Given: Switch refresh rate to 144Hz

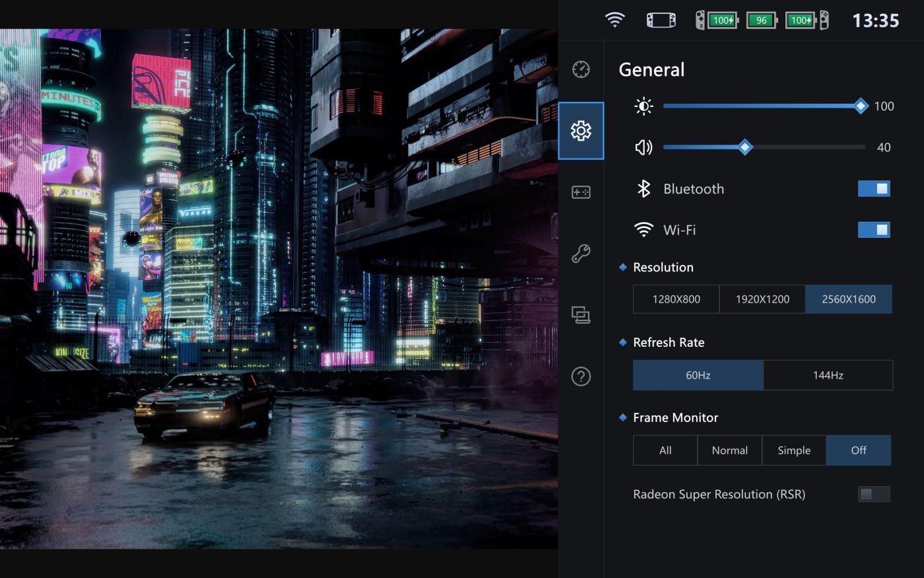Looking at the screenshot, I should tap(828, 375).
